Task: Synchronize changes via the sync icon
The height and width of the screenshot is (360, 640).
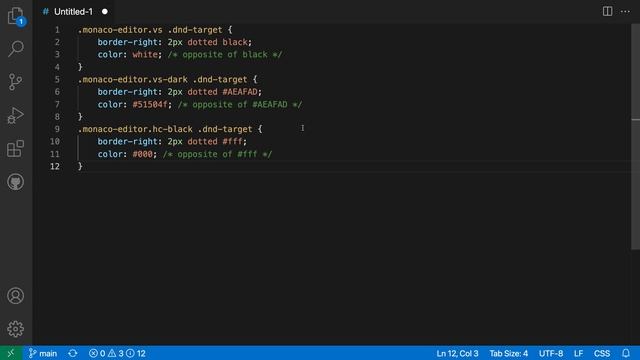Action: pos(73,353)
